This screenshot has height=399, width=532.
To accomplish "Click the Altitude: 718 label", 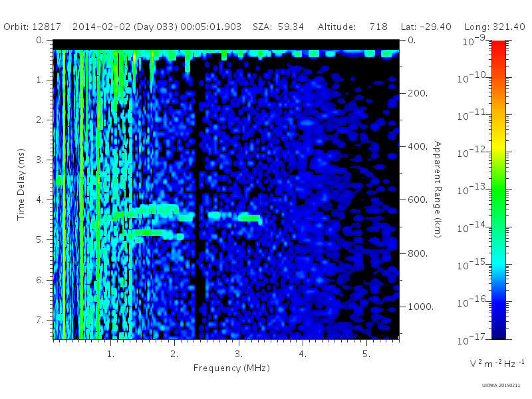I will [352, 27].
